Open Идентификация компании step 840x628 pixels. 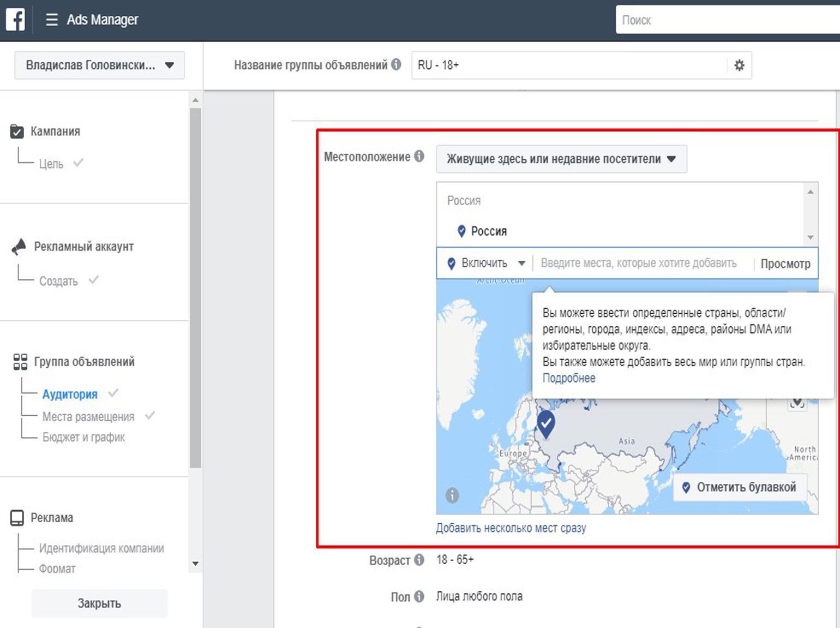101,548
